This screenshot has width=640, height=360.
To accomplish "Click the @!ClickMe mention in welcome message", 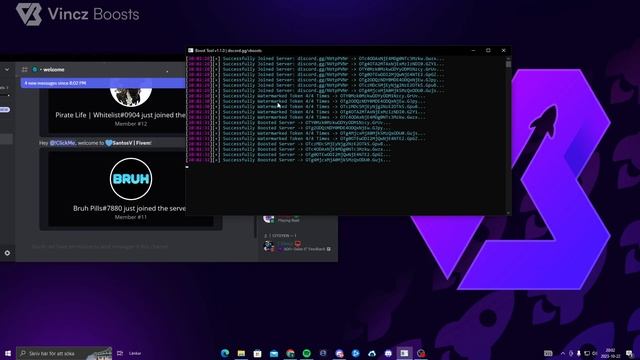I will [x=62, y=143].
